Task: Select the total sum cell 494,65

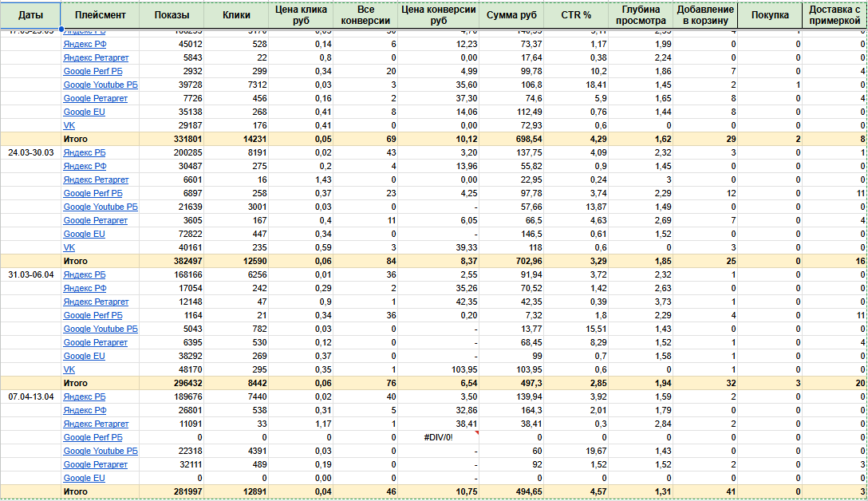Action: 511,491
